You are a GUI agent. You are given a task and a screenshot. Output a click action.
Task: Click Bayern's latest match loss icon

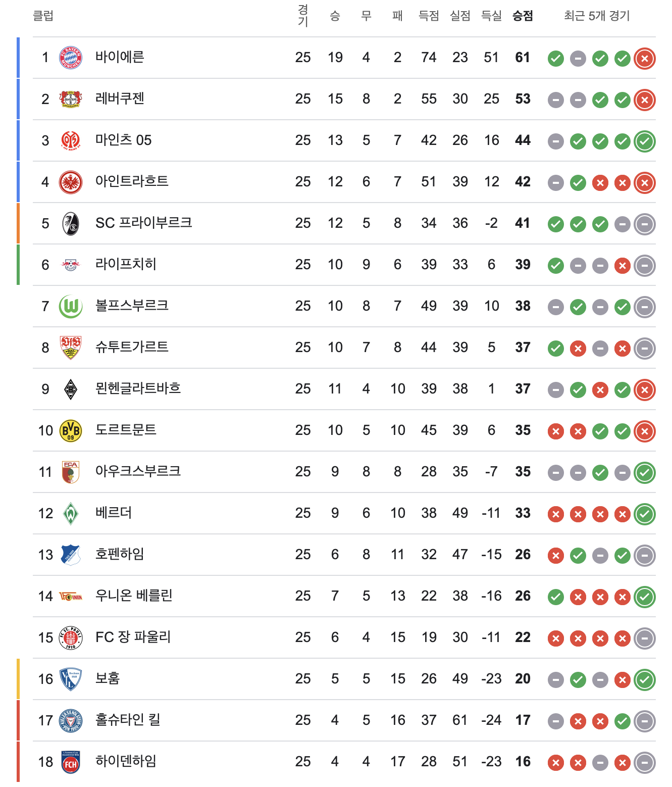(645, 59)
